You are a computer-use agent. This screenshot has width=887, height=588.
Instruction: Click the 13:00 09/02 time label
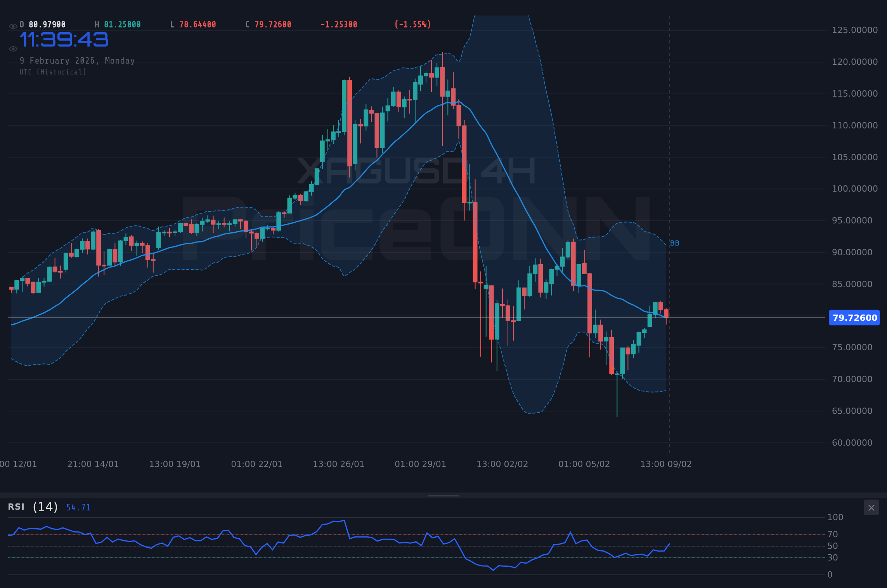(666, 464)
